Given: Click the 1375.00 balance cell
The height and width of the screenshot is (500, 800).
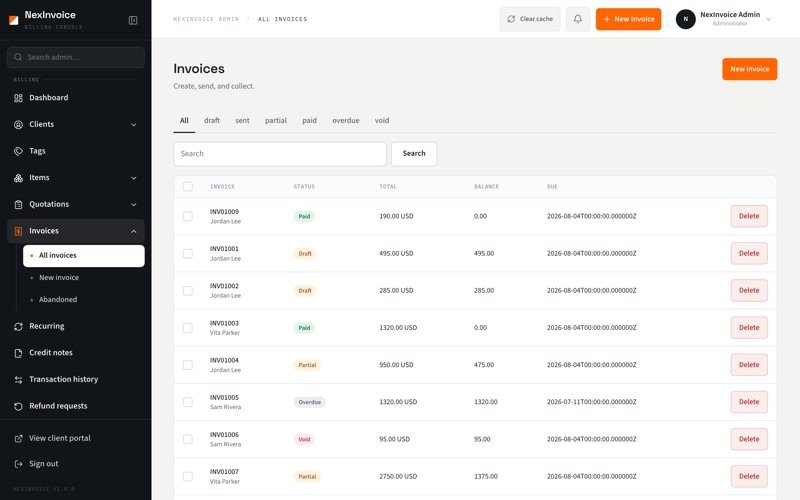Looking at the screenshot, I should [485, 477].
